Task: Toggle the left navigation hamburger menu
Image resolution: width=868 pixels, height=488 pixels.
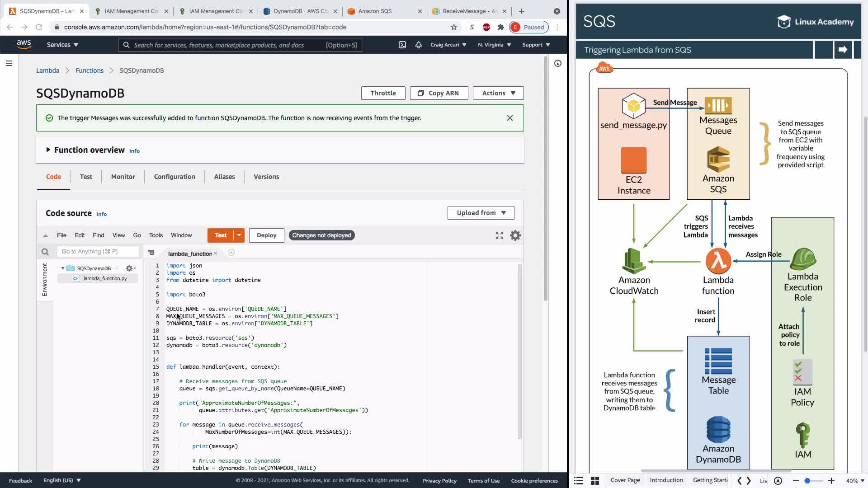Action: click(x=9, y=63)
